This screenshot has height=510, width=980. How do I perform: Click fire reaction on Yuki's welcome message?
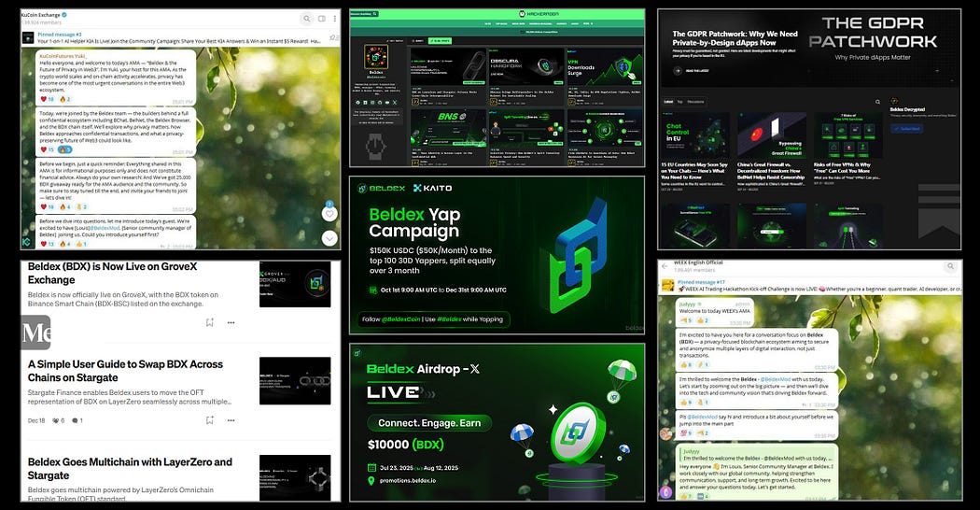(x=64, y=100)
